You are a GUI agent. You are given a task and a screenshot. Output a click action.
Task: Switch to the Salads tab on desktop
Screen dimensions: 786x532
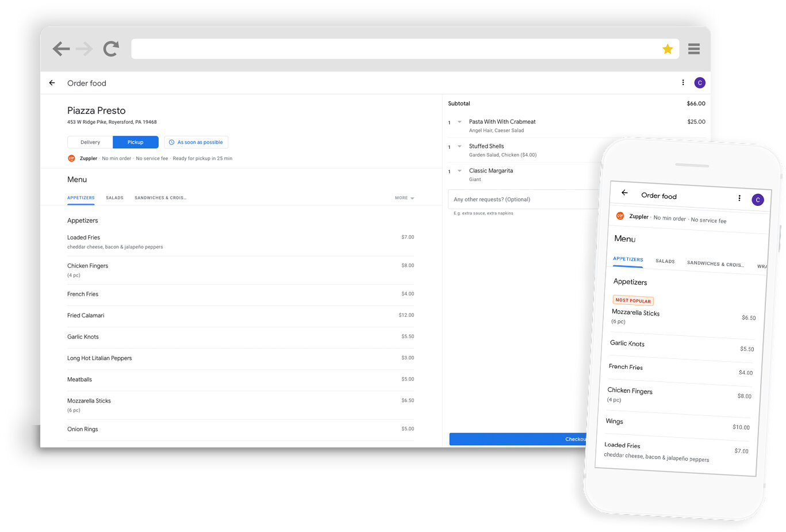point(114,198)
